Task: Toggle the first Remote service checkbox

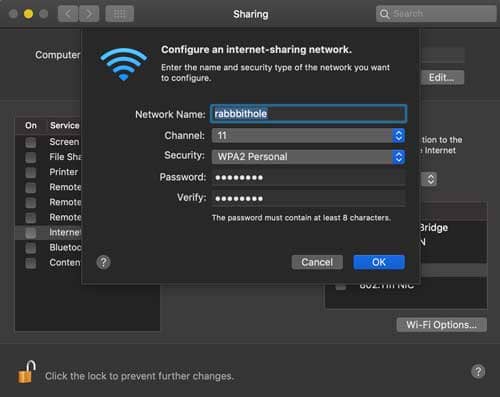Action: click(x=31, y=187)
